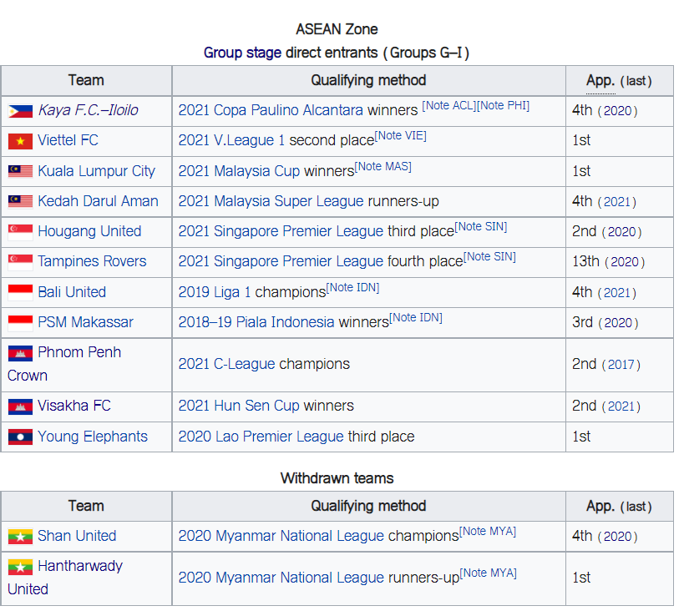Click the App. header abbreviation in the first table
Viewport: 684px width, 616px height.
[x=600, y=81]
